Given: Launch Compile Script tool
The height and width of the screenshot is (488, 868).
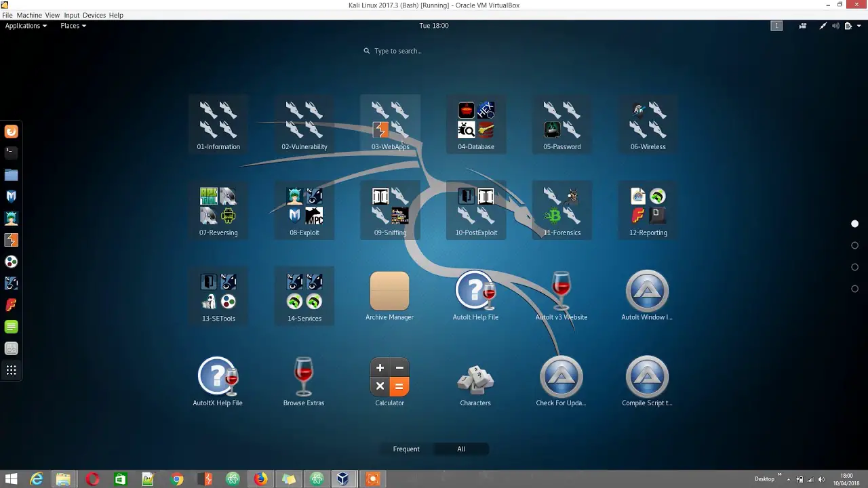Looking at the screenshot, I should 647,382.
